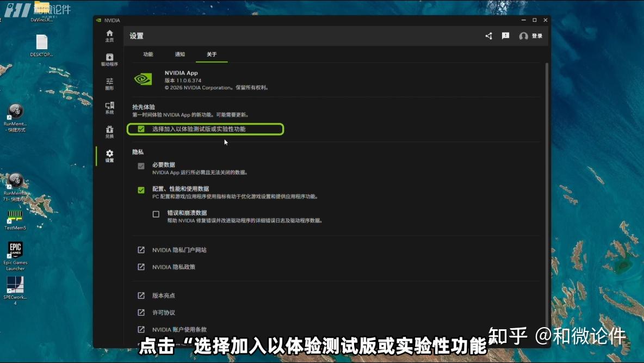644x363 pixels.
Task: Uncheck 配置、性能和使用数据 checkbox
Action: pos(141,190)
